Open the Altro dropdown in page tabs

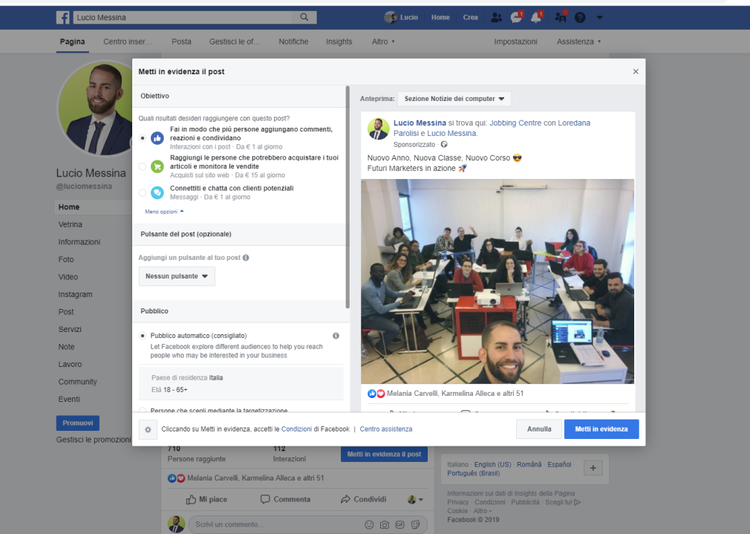(383, 42)
